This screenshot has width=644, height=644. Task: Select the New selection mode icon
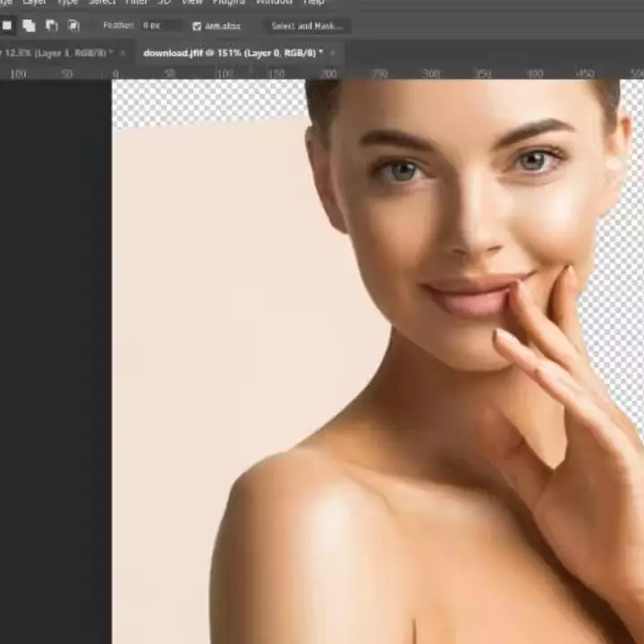click(x=7, y=26)
